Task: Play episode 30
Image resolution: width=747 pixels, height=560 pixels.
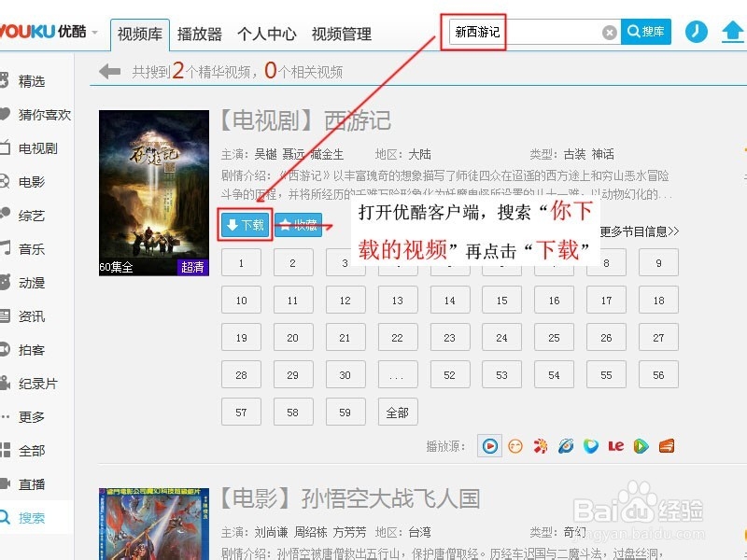Action: [345, 375]
